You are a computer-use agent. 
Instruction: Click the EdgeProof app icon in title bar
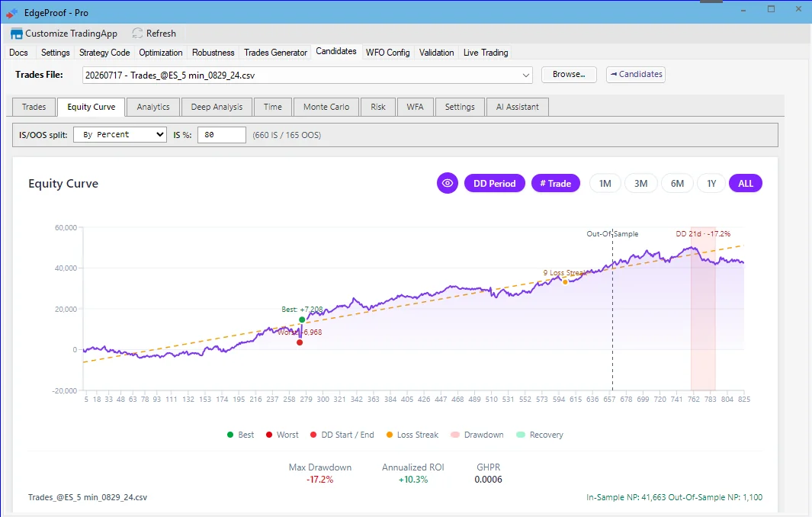pyautogui.click(x=11, y=13)
